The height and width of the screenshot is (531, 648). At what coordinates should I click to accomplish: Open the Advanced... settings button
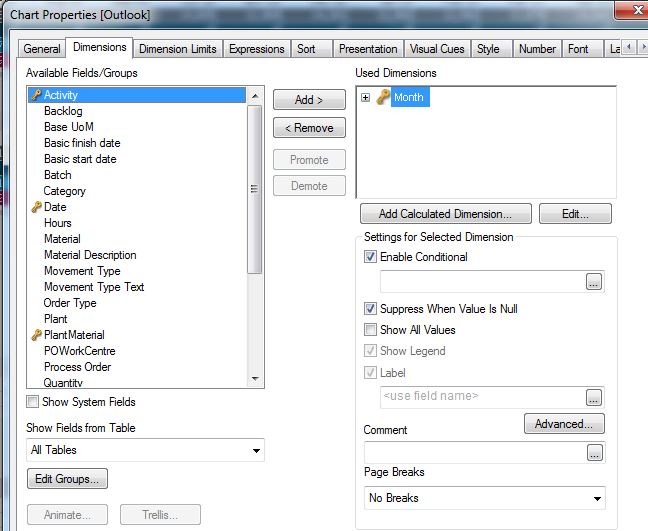[x=564, y=424]
